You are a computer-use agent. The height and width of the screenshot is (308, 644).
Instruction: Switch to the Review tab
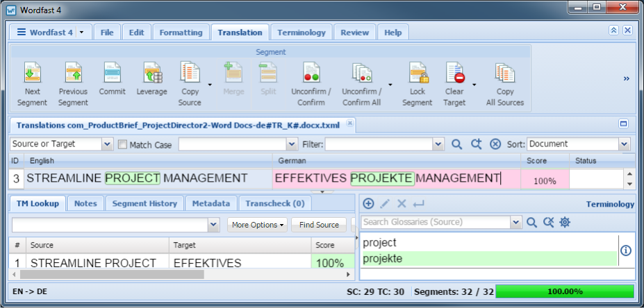[355, 33]
